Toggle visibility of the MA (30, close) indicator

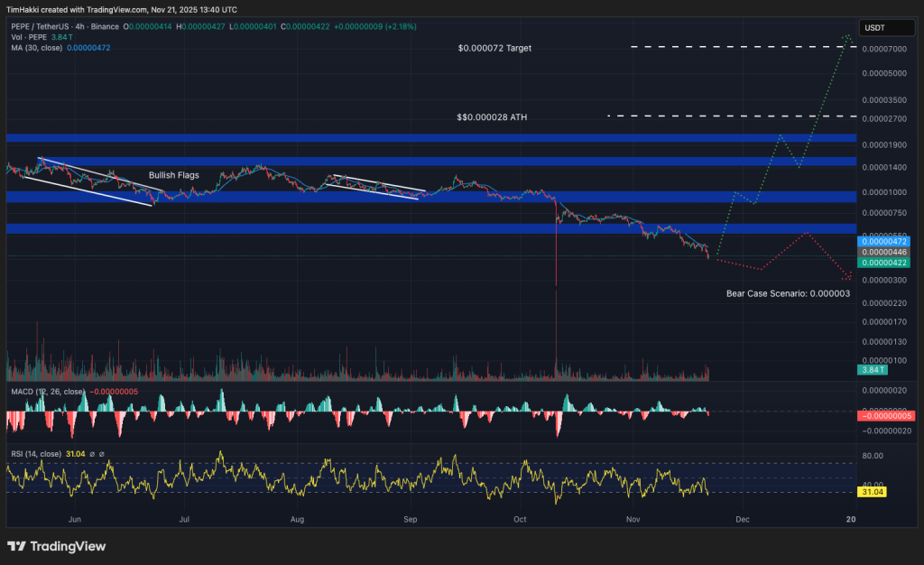(36, 47)
